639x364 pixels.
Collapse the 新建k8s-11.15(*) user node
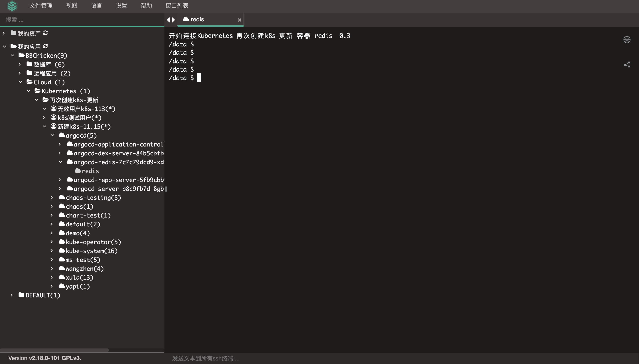44,127
